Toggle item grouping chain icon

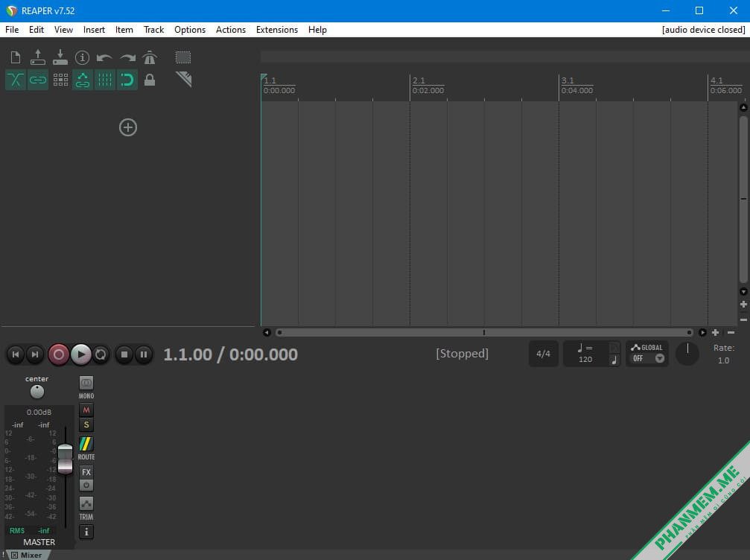pyautogui.click(x=38, y=80)
